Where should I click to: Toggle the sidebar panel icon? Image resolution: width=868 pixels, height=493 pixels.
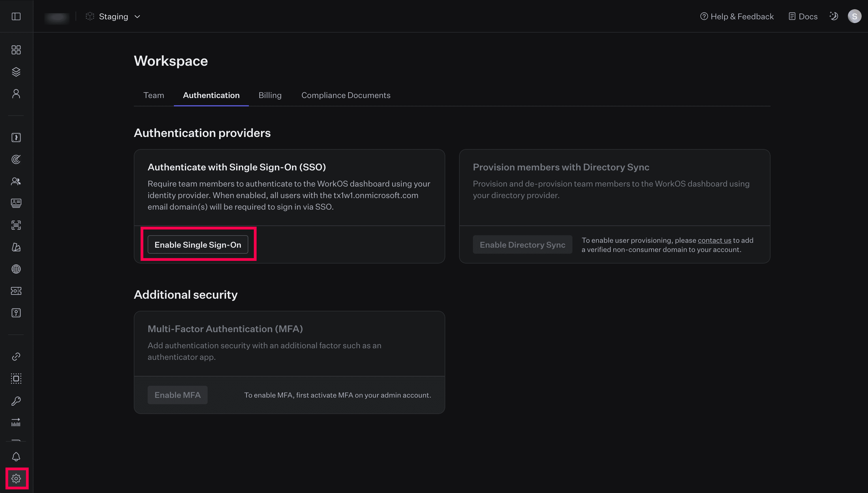[x=16, y=16]
